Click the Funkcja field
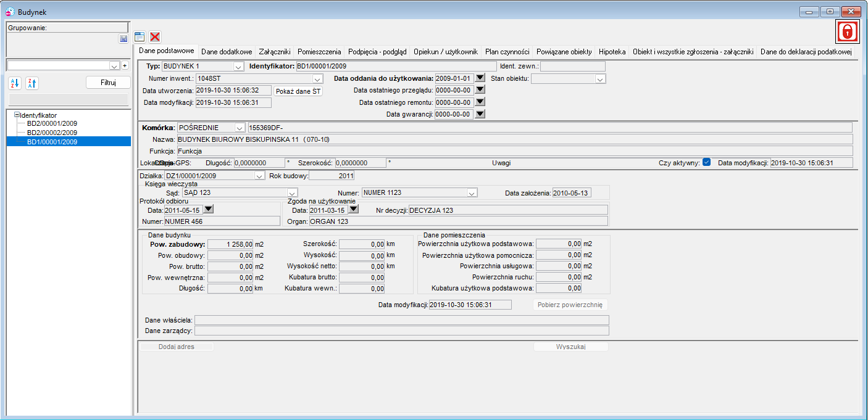The width and height of the screenshot is (868, 420). click(x=514, y=150)
